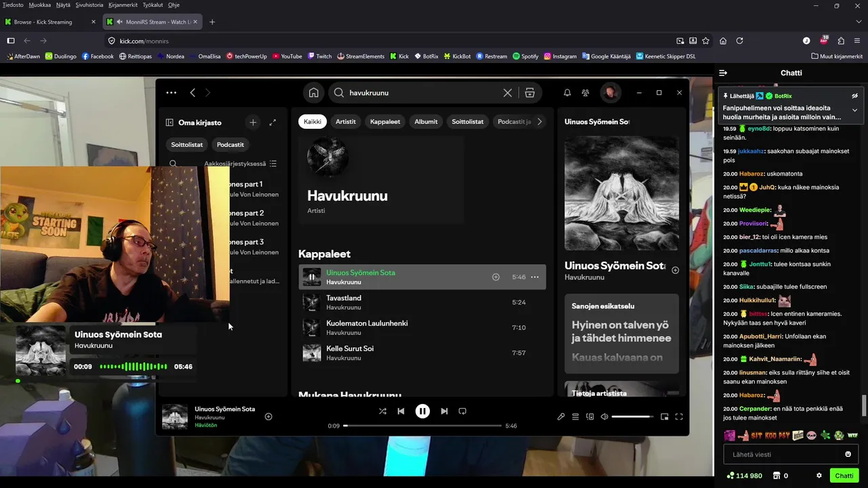Viewport: 868px width, 488px height.
Task: Switch to Browse - Kick Streaming tab
Action: click(x=50, y=22)
